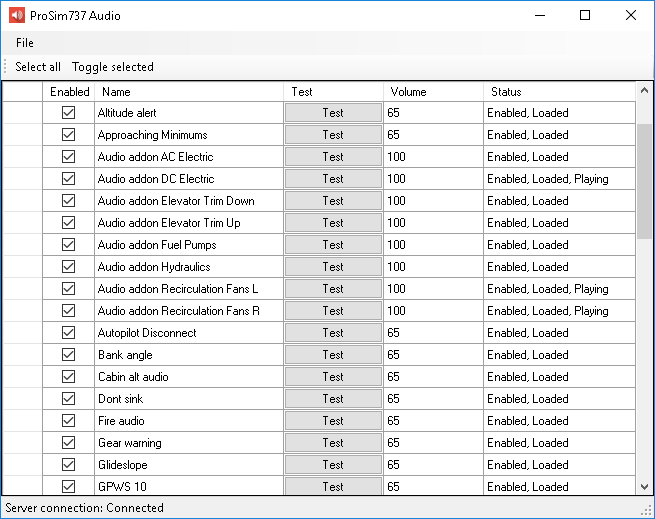Test Audio addon Recirculation Fans L

[x=333, y=289]
